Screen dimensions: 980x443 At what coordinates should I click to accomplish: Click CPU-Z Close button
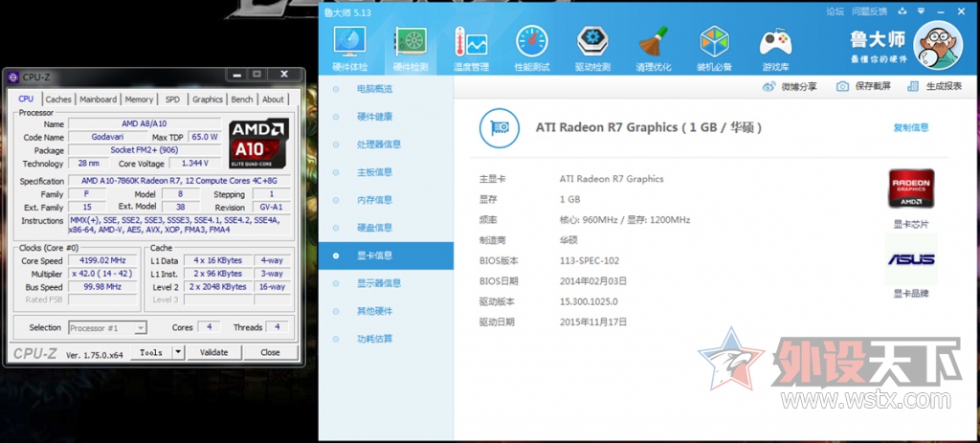pos(270,352)
